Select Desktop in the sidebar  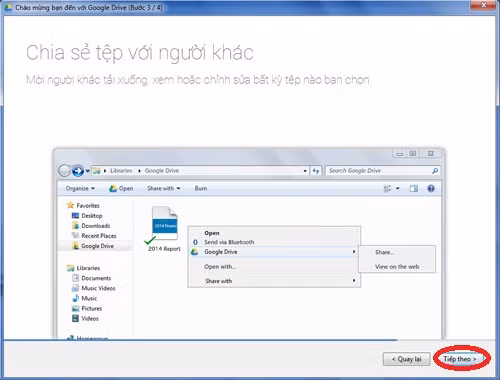(x=91, y=216)
